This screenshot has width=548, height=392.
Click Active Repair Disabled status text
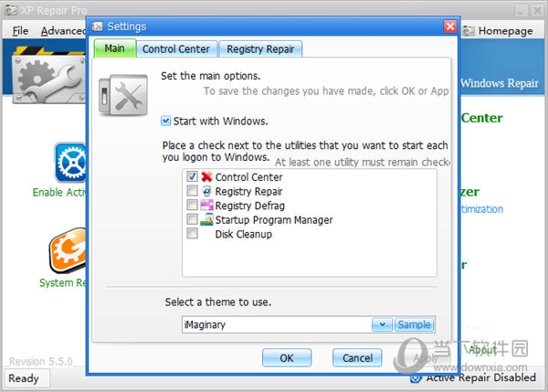point(481,377)
